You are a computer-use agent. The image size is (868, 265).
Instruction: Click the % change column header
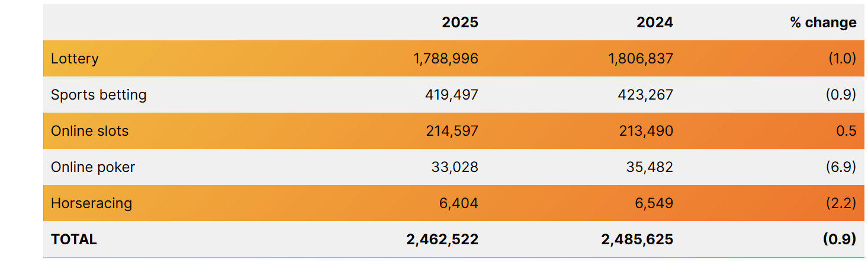pos(823,23)
